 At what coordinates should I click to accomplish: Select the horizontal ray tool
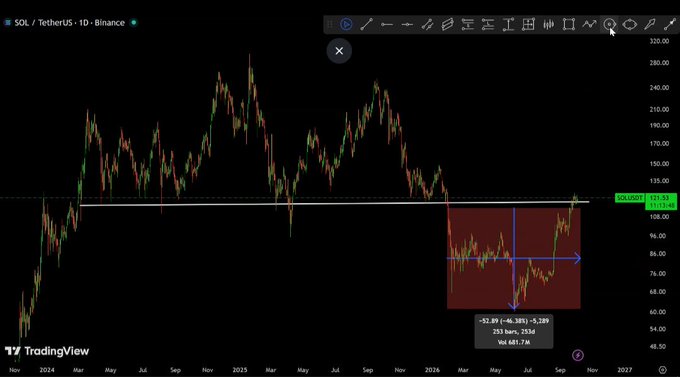[x=387, y=25]
